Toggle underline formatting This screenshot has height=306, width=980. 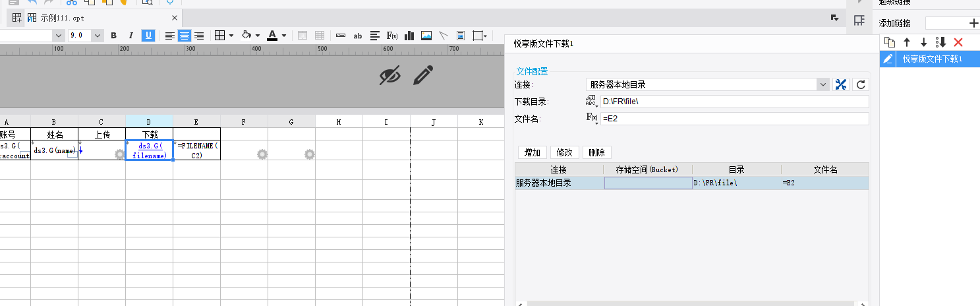click(x=148, y=36)
